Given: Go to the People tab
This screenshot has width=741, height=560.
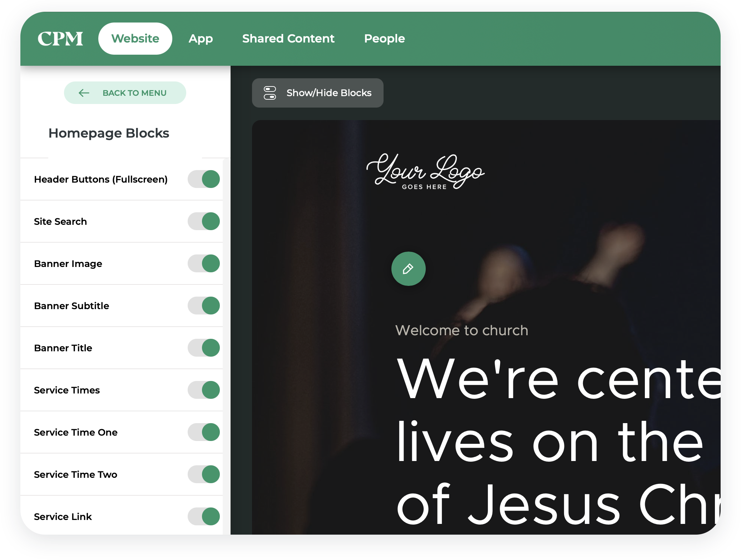Looking at the screenshot, I should click(384, 39).
